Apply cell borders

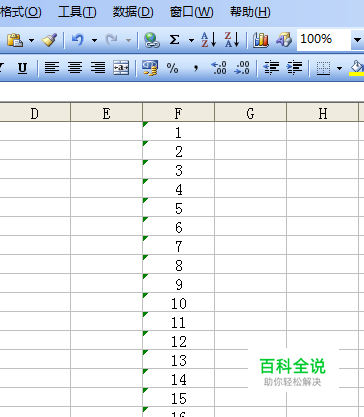point(323,69)
